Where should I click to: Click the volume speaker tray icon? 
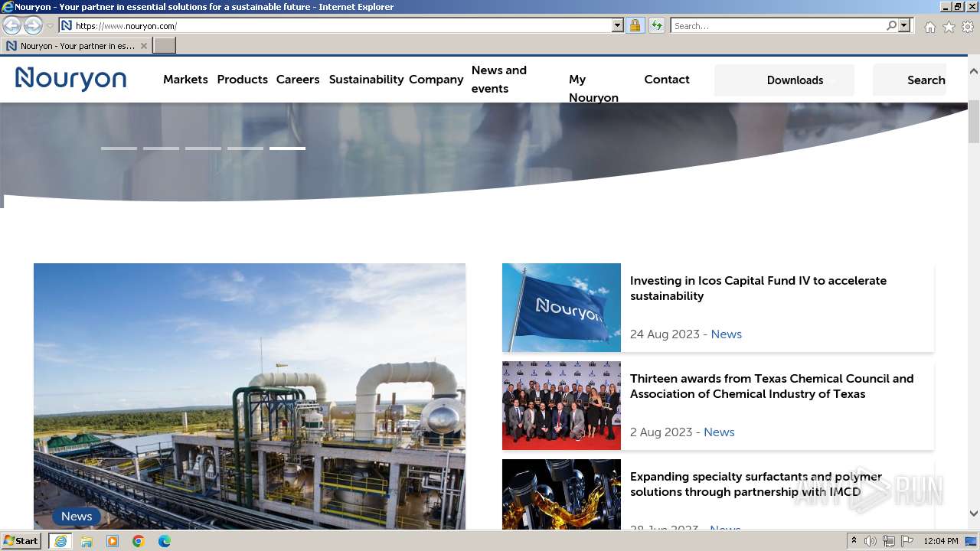tap(871, 541)
